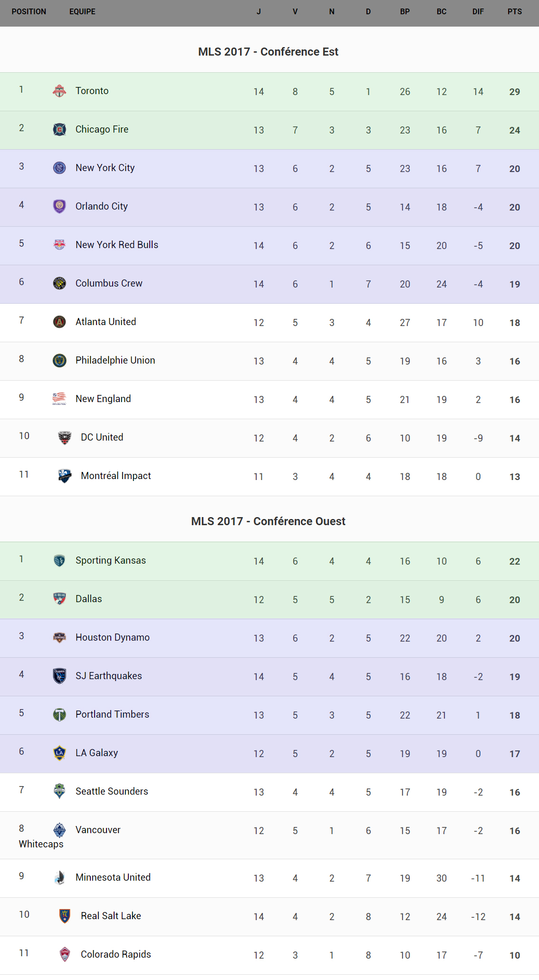539x980 pixels.
Task: Click the LA Galaxy shield icon
Action: [x=59, y=753]
